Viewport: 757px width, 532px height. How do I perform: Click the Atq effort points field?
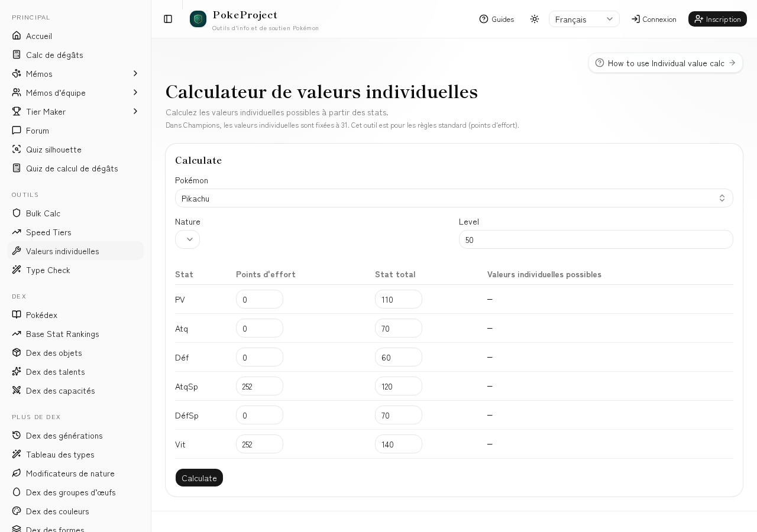(260, 328)
